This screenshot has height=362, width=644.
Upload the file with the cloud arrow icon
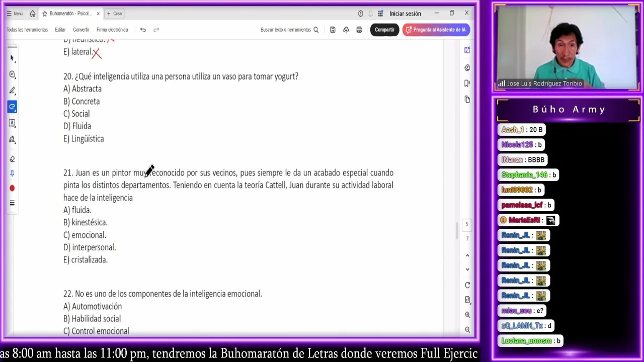tap(346, 30)
